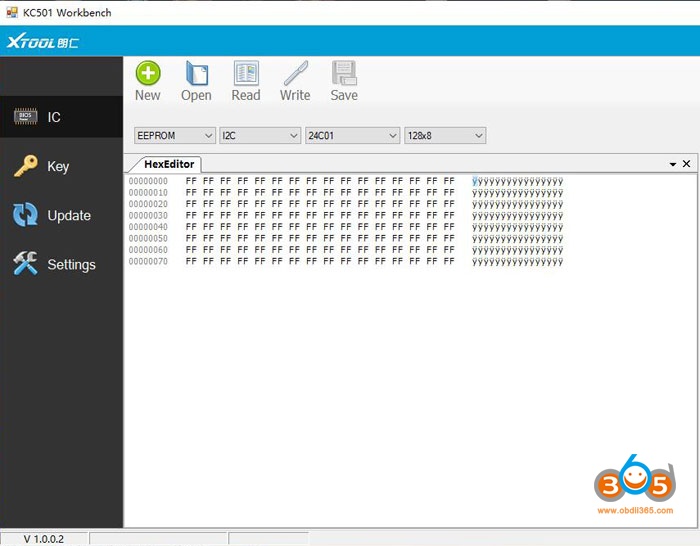This screenshot has width=700, height=546.
Task: Click the XTOOL logo in the banner
Action: tap(43, 42)
